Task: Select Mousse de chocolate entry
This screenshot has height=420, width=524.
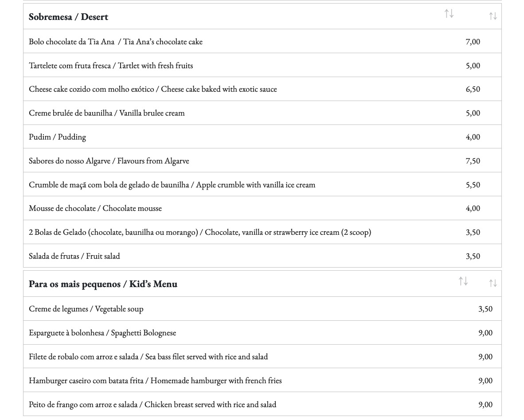Action: 95,208
